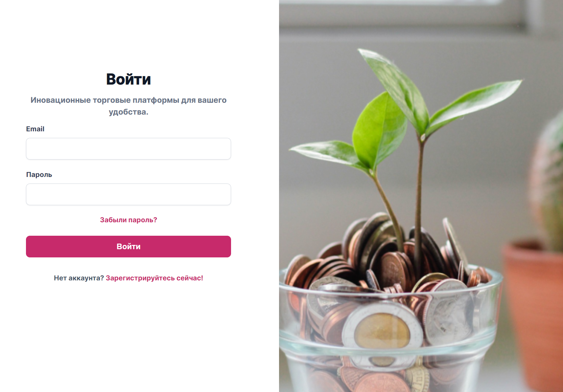Click the bimetallic gold-silver coin in jar

tap(382, 330)
